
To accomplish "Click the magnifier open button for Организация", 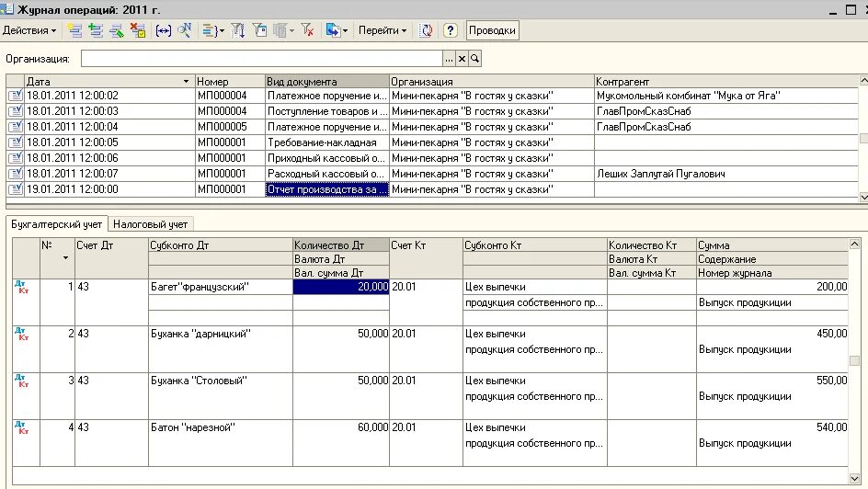I will (475, 59).
